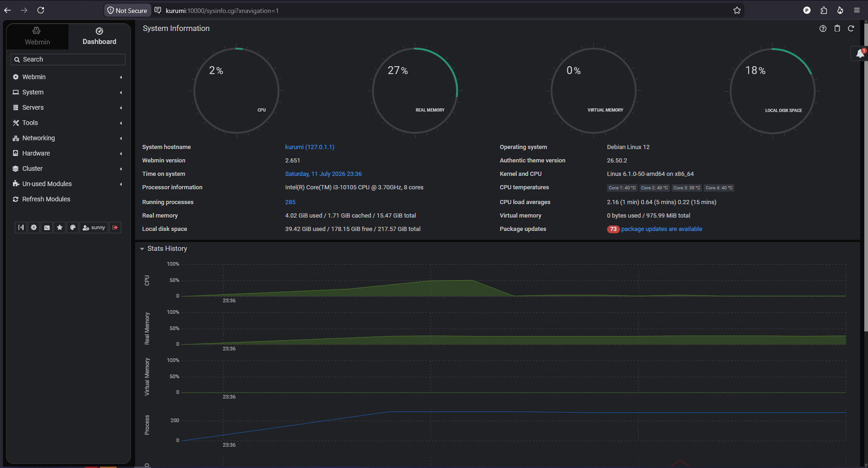Click the red logout icon
This screenshot has height=468, width=868.
point(115,227)
